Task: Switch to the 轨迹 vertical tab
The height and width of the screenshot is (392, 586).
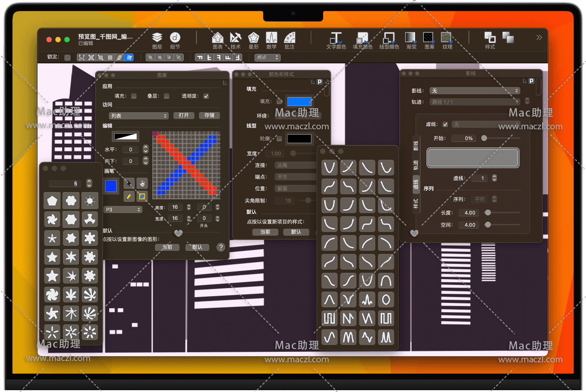Action: [x=416, y=164]
